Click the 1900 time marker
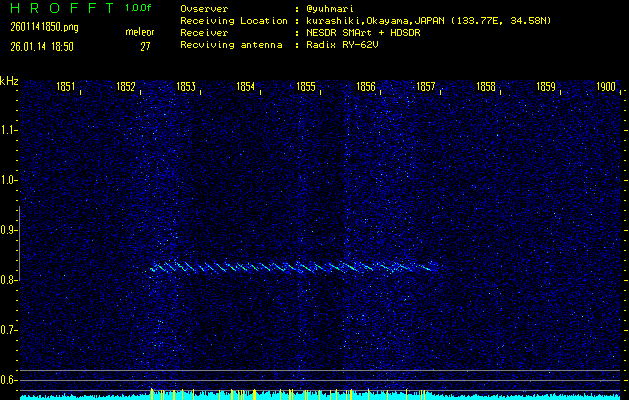 [606, 87]
